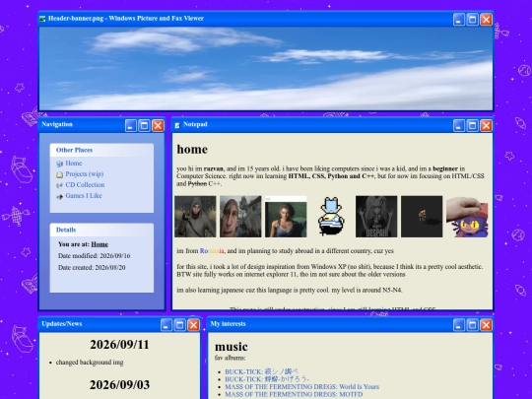Minimize the Notepad window

[459, 125]
